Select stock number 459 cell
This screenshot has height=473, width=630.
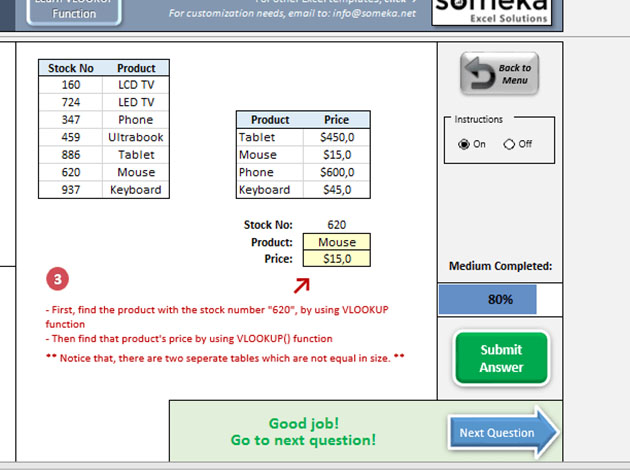coord(71,137)
